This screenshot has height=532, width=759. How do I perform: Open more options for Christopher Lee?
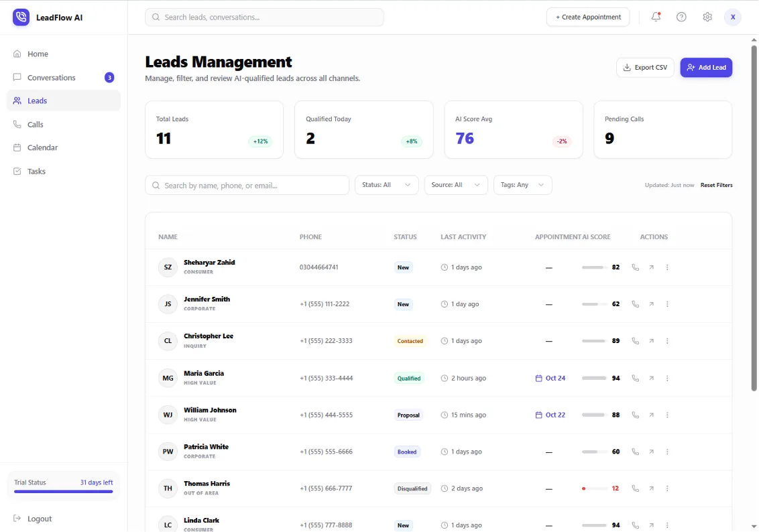pyautogui.click(x=668, y=341)
